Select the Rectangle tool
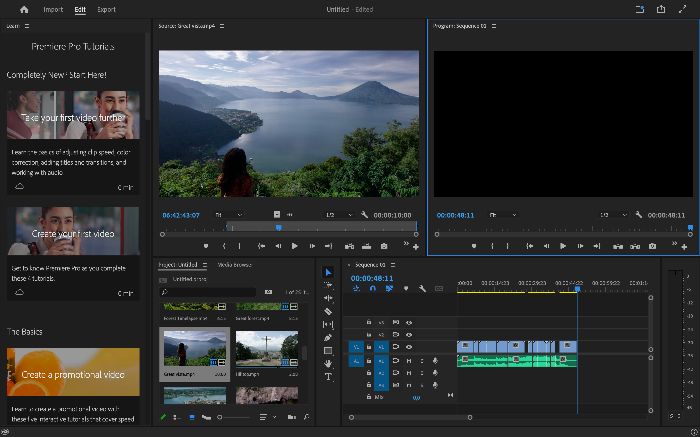The image size is (700, 437). tap(329, 350)
